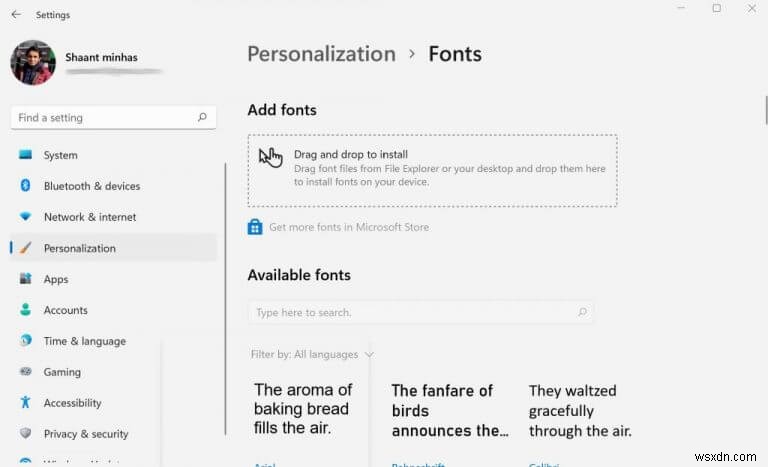Focus the Find a setting search box
The image size is (768, 467).
[113, 118]
